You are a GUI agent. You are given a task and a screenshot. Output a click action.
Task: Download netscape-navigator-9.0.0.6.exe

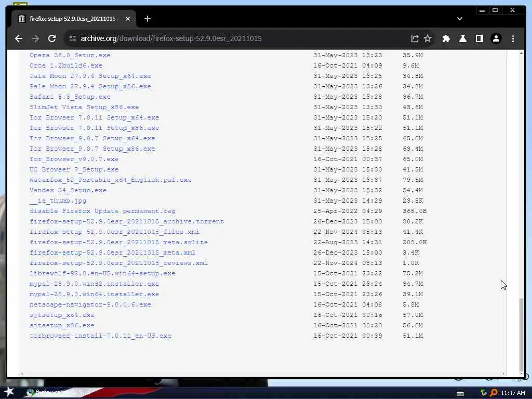click(90, 304)
